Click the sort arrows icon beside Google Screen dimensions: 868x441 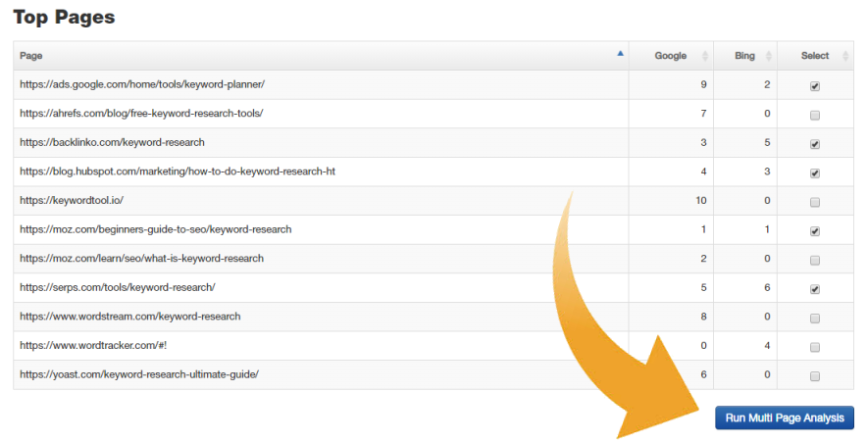coord(704,55)
